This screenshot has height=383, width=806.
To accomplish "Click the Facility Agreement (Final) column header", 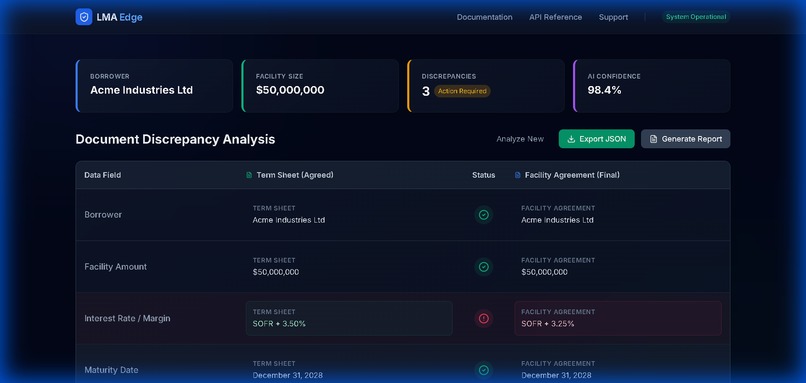I will pyautogui.click(x=572, y=175).
